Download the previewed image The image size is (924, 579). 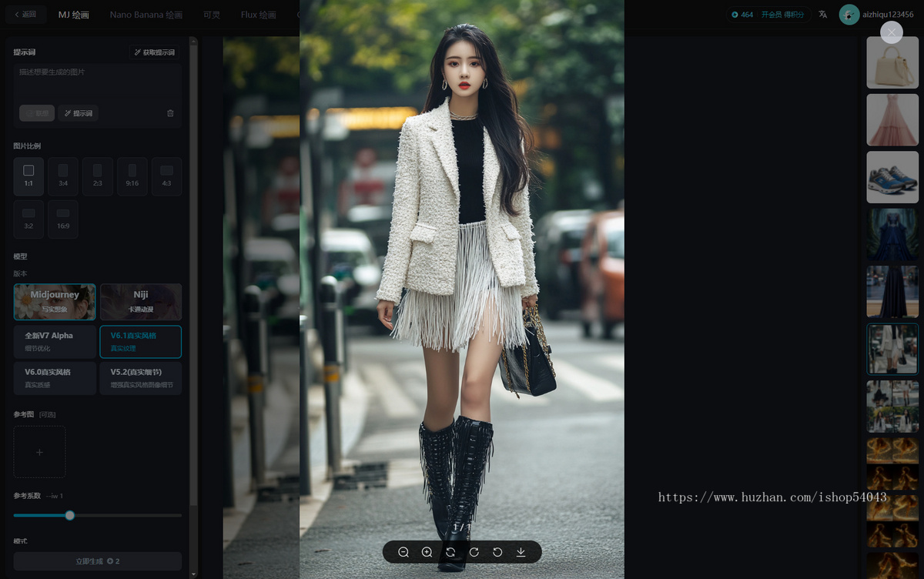point(521,552)
